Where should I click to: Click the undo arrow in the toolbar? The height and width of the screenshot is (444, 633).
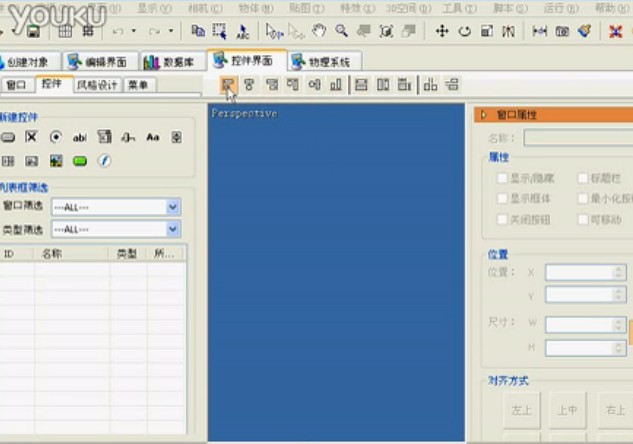[x=118, y=31]
